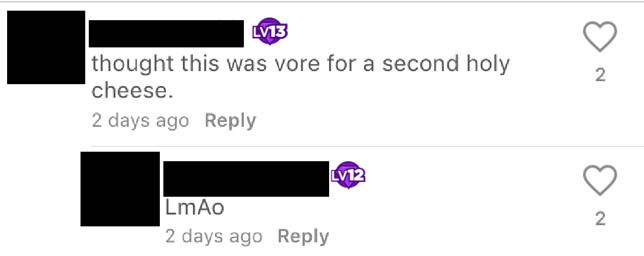
Task: Open the first commenter's profile picture
Action: pyautogui.click(x=46, y=47)
